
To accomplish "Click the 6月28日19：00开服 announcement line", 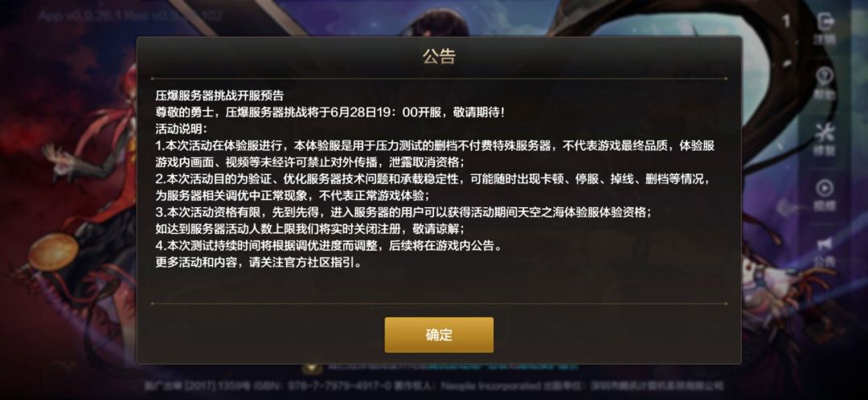I will point(330,113).
